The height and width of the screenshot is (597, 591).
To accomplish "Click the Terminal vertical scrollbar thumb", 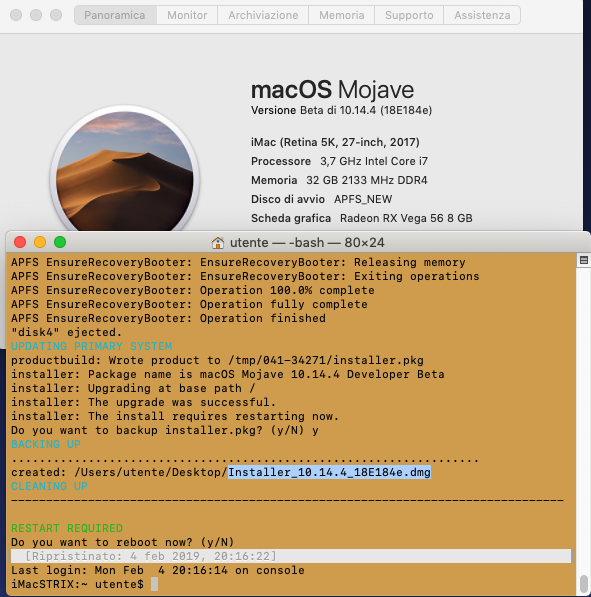I will click(584, 584).
